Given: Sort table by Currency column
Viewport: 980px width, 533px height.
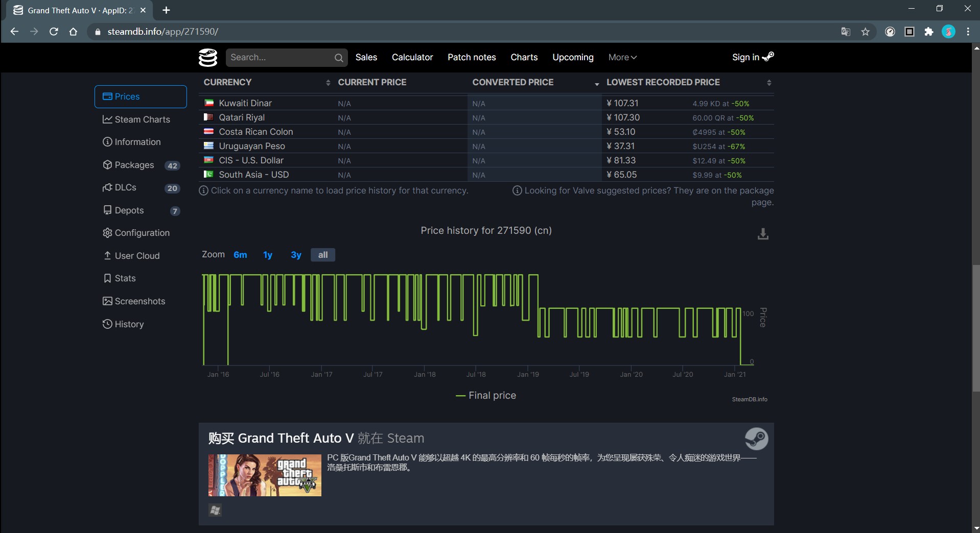Looking at the screenshot, I should pyautogui.click(x=267, y=82).
